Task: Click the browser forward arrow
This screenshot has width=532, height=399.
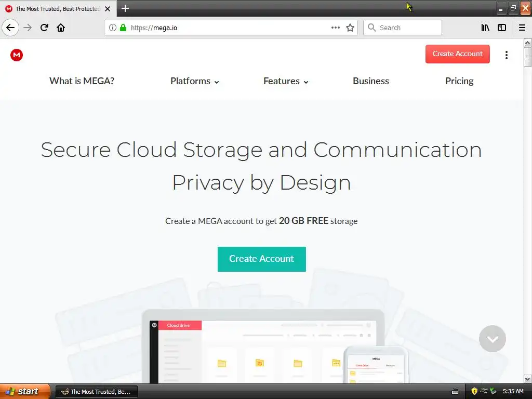Action: point(28,28)
